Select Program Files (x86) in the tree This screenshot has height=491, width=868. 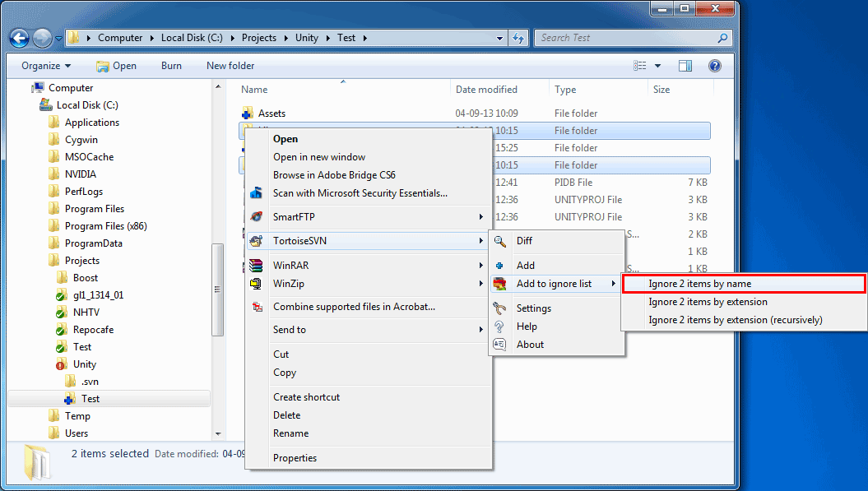click(105, 226)
